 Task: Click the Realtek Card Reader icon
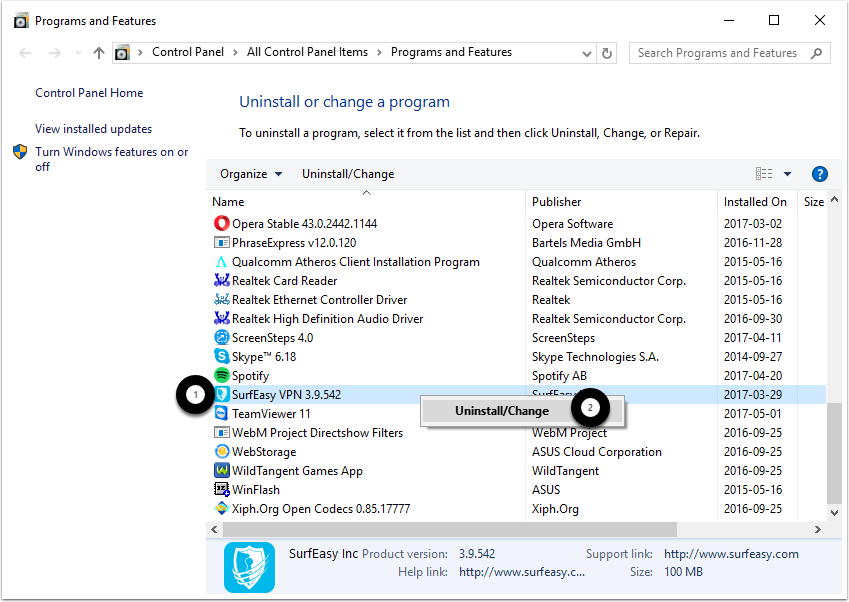(x=221, y=280)
